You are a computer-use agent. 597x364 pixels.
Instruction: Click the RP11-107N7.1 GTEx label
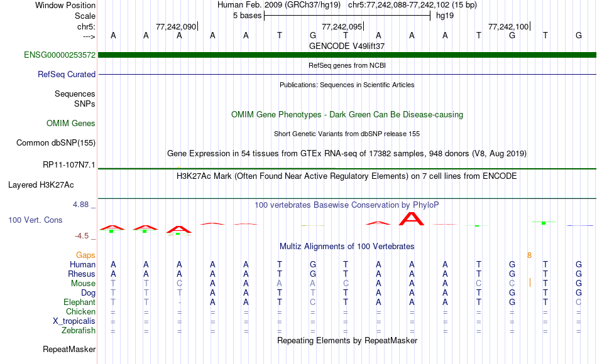[69, 164]
